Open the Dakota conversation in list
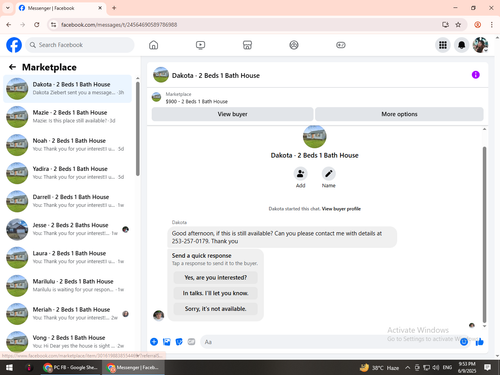500x375 pixels. pyautogui.click(x=67, y=89)
